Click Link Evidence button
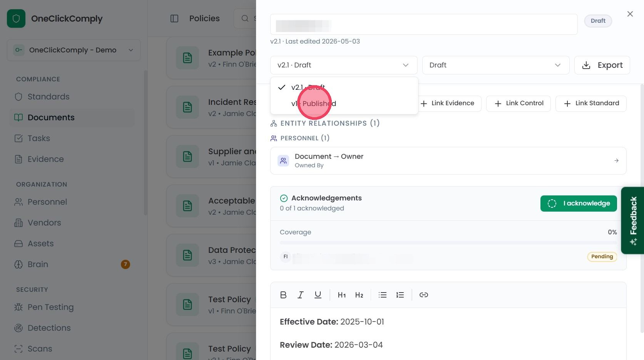Viewport: 644px width, 360px height. pyautogui.click(x=448, y=103)
